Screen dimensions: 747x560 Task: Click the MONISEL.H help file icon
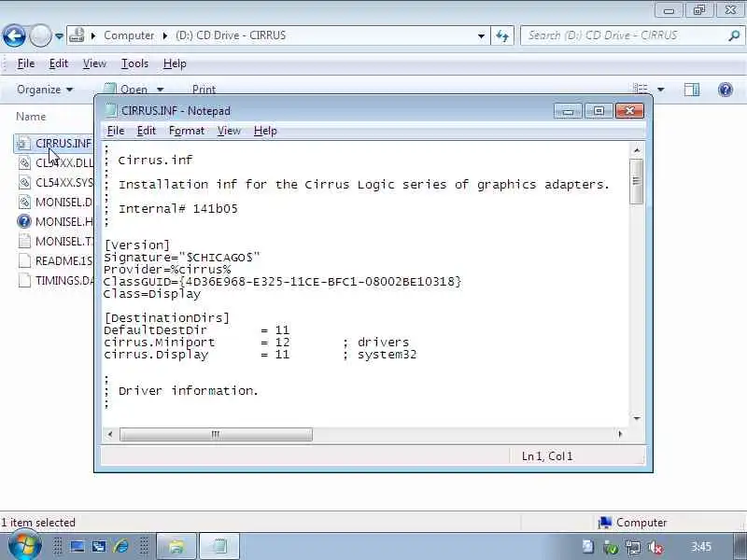(24, 221)
